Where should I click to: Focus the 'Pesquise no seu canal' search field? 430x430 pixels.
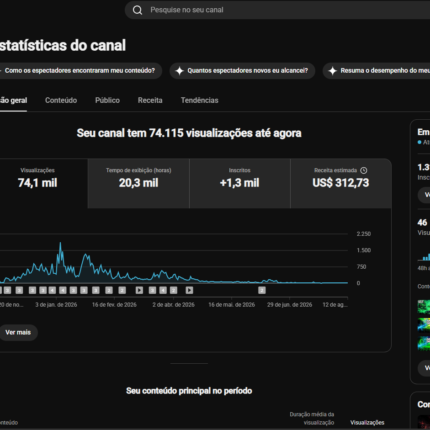click(277, 10)
